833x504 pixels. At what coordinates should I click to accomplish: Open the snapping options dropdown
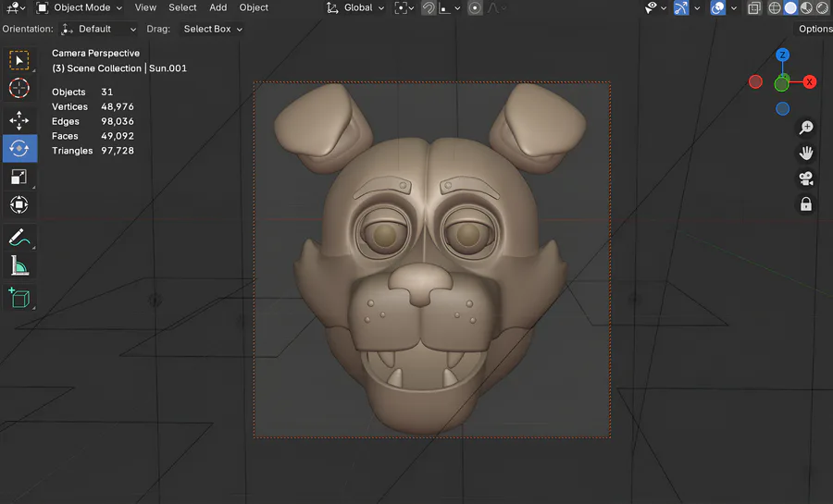point(450,7)
